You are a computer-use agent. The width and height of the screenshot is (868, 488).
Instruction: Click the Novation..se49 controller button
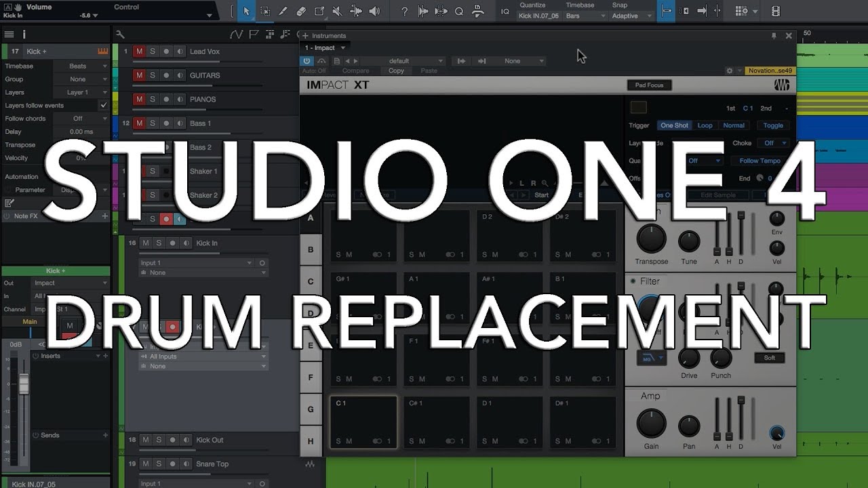(x=770, y=70)
